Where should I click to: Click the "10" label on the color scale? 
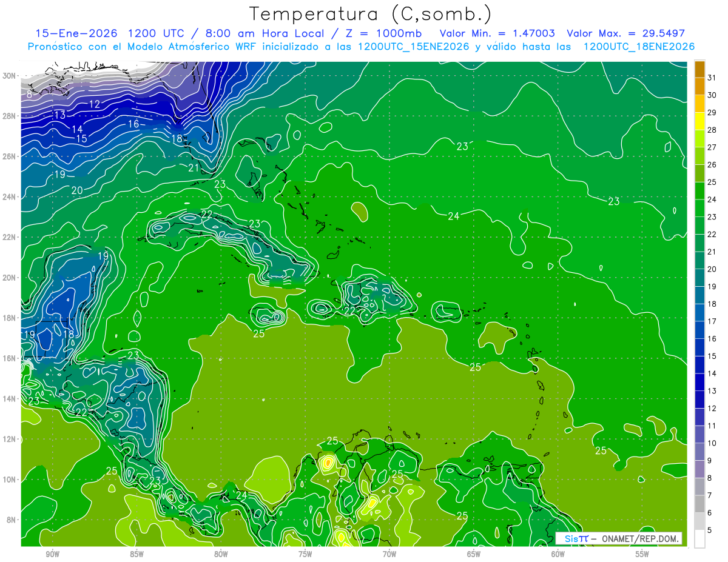[712, 443]
